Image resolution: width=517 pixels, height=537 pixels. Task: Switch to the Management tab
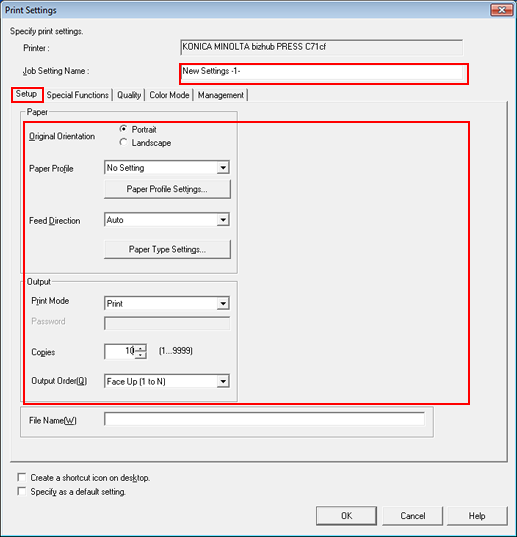click(x=221, y=95)
